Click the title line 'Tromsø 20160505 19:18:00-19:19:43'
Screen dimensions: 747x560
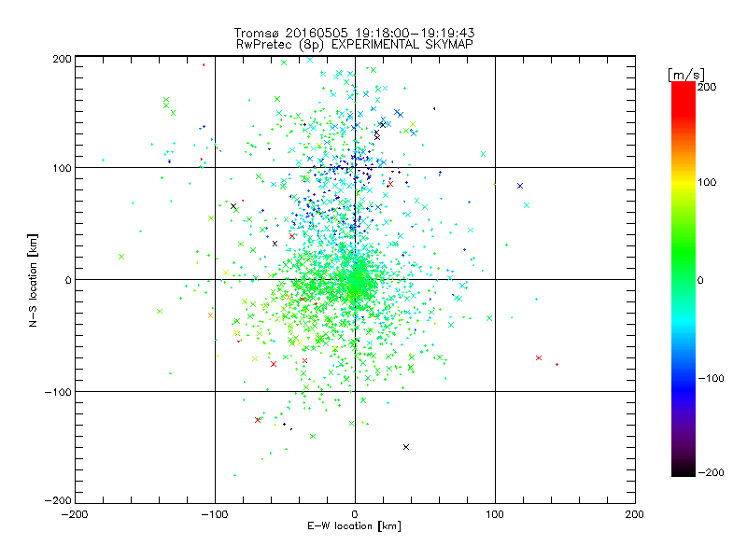[x=354, y=33]
